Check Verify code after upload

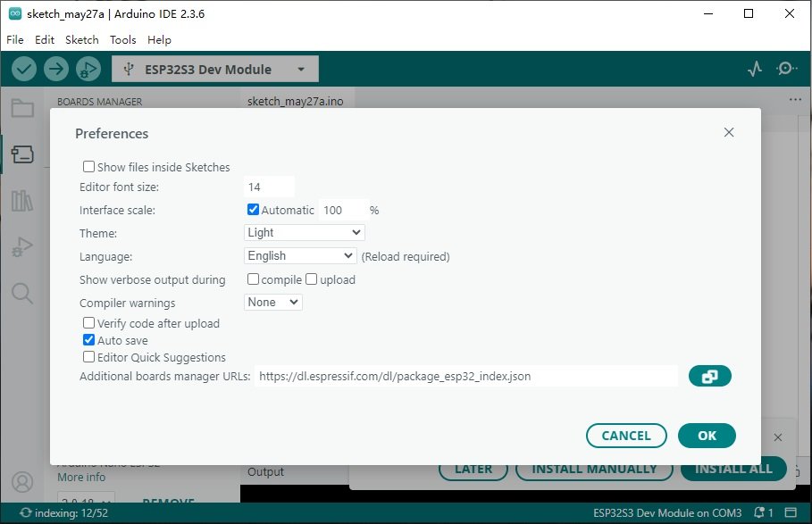pos(89,323)
